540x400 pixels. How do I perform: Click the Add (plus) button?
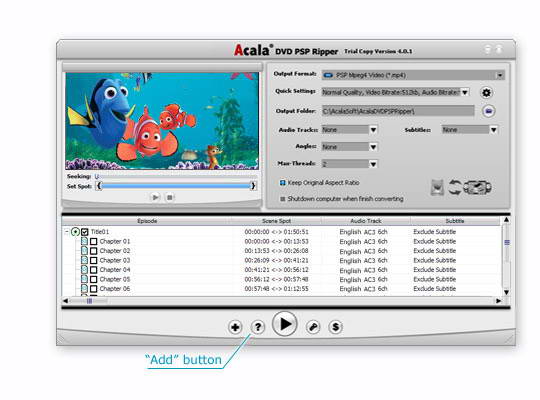pyautogui.click(x=235, y=327)
